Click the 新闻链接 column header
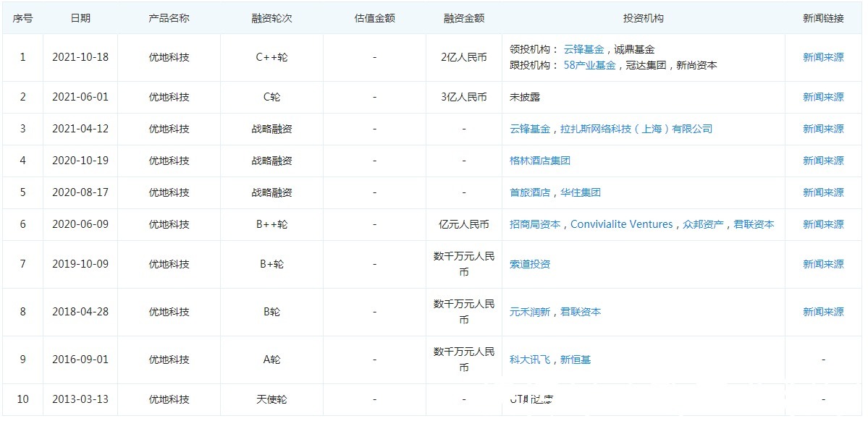Viewport: 868px width, 421px height. click(823, 17)
